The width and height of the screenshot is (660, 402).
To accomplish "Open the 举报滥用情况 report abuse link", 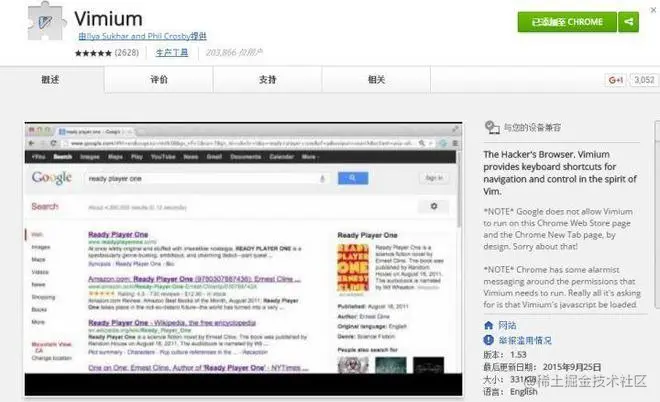I will tap(525, 340).
